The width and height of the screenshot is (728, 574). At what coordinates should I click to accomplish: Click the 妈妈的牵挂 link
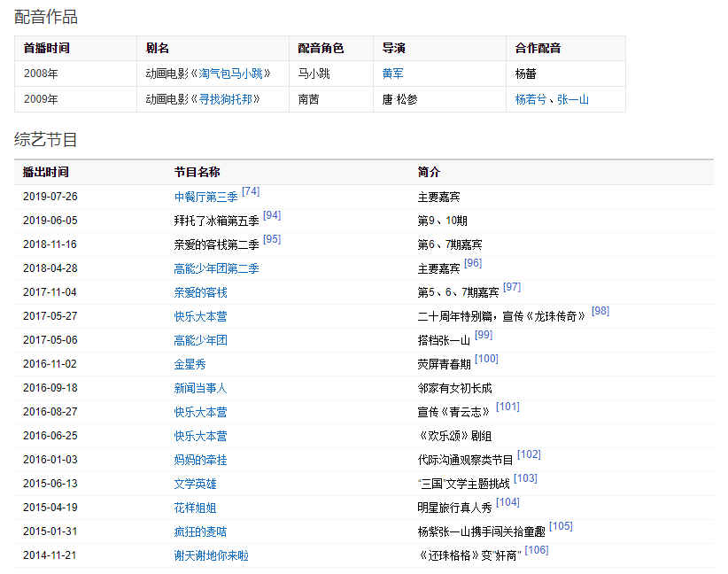200,460
